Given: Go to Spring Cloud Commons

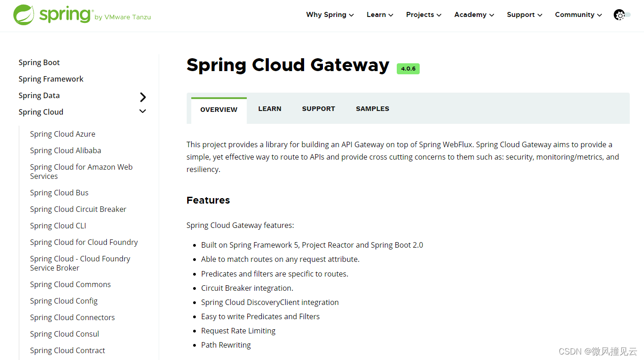Looking at the screenshot, I should (70, 284).
